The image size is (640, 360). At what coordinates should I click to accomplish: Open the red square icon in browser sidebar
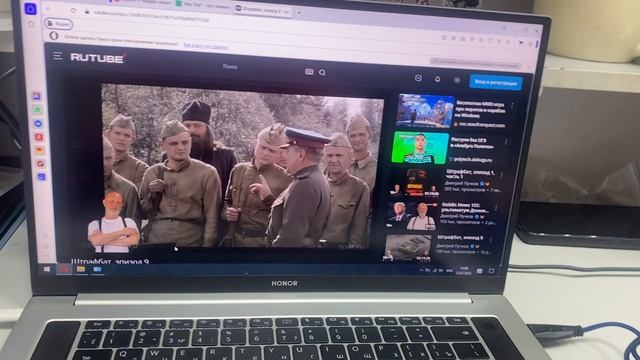[x=39, y=137]
